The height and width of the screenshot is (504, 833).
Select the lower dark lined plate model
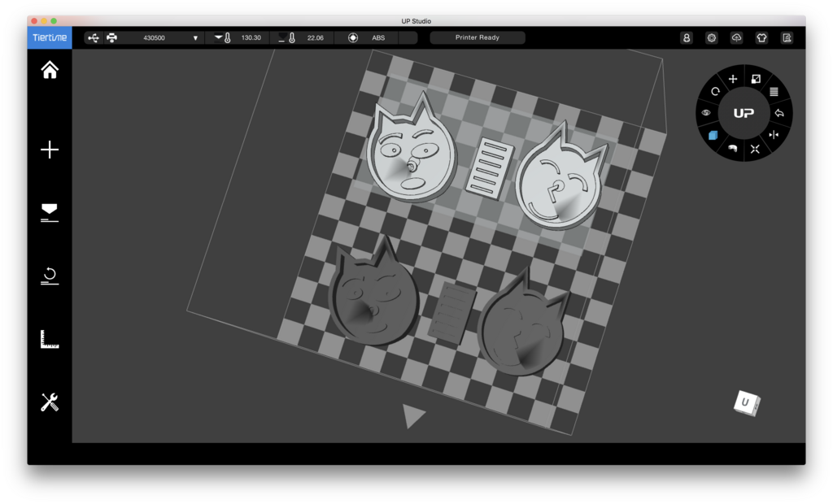(451, 313)
